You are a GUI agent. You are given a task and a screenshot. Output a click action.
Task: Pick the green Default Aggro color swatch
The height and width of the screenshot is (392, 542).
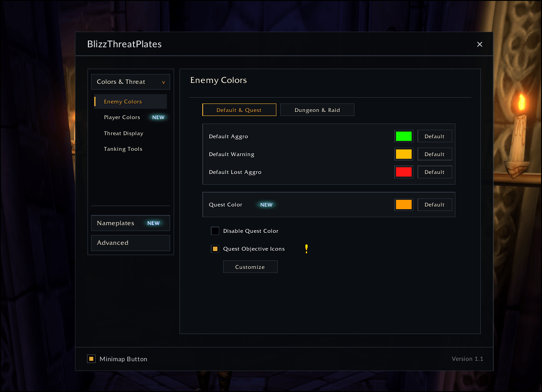[404, 136]
